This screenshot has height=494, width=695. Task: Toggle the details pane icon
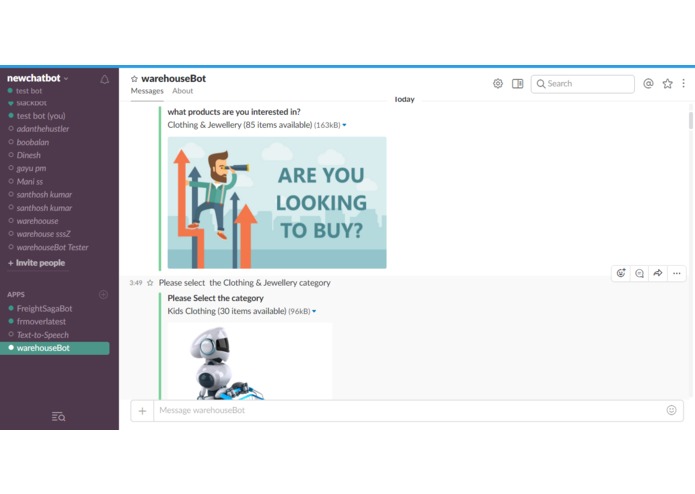[x=517, y=83]
